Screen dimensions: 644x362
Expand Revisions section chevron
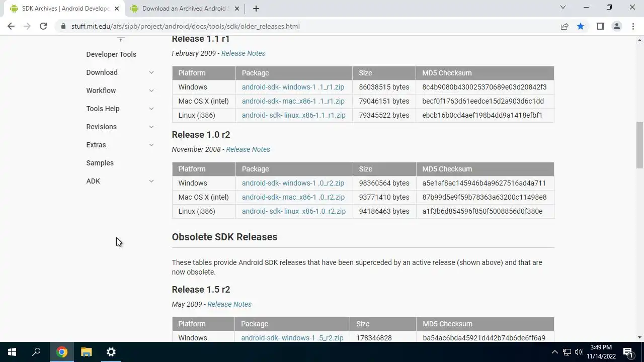point(151,127)
